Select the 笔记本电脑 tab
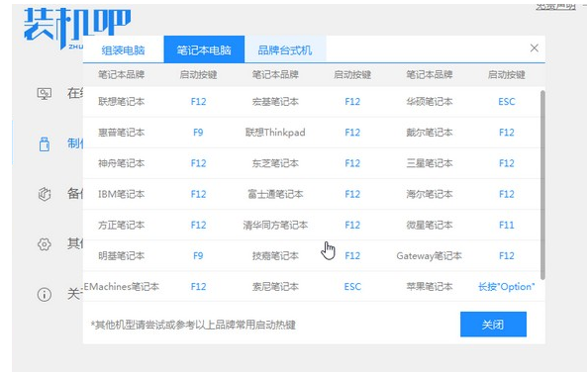This screenshot has width=588, height=375. [x=204, y=49]
